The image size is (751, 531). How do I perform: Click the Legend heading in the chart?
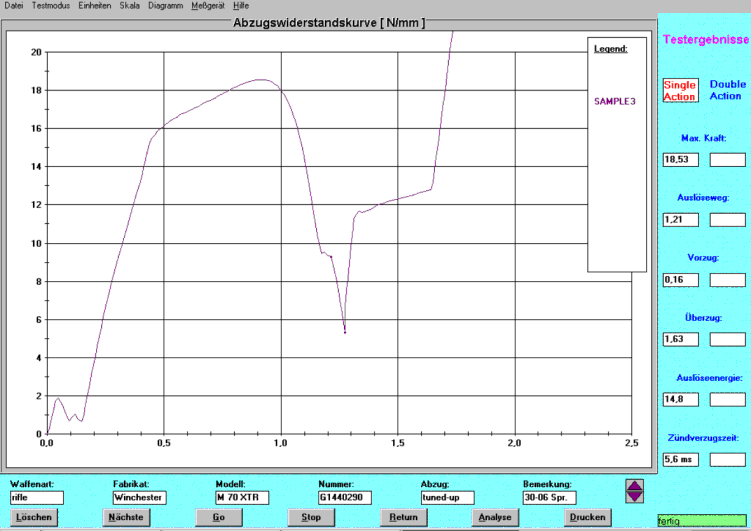coord(611,49)
